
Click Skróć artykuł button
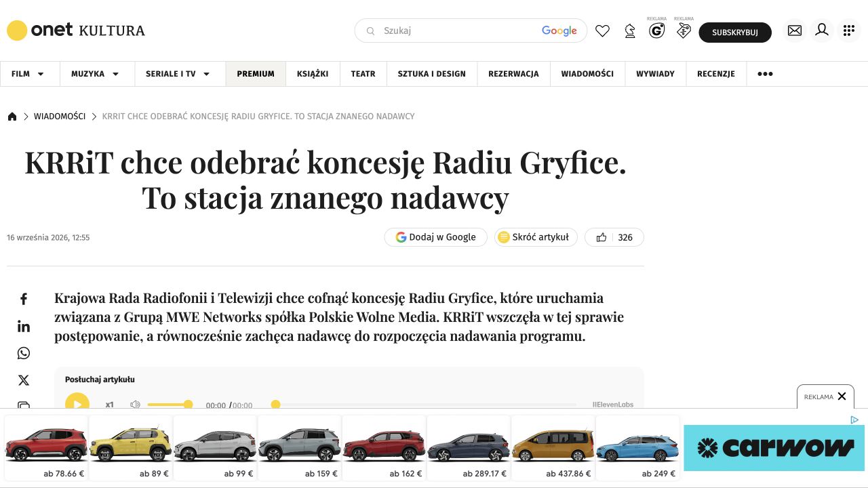536,237
